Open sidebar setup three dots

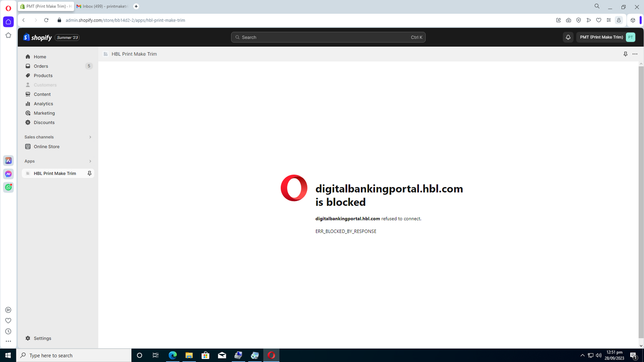tap(8, 341)
